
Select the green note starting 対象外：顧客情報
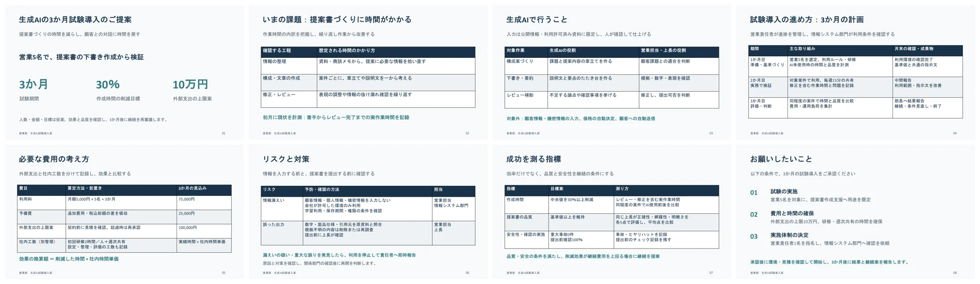(581, 119)
